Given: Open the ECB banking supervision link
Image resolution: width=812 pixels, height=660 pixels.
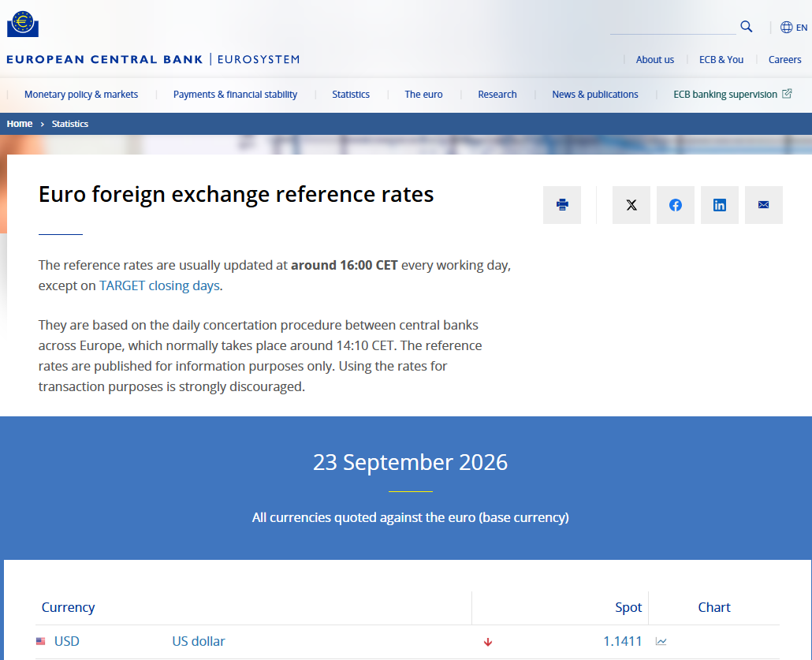Looking at the screenshot, I should click(725, 95).
